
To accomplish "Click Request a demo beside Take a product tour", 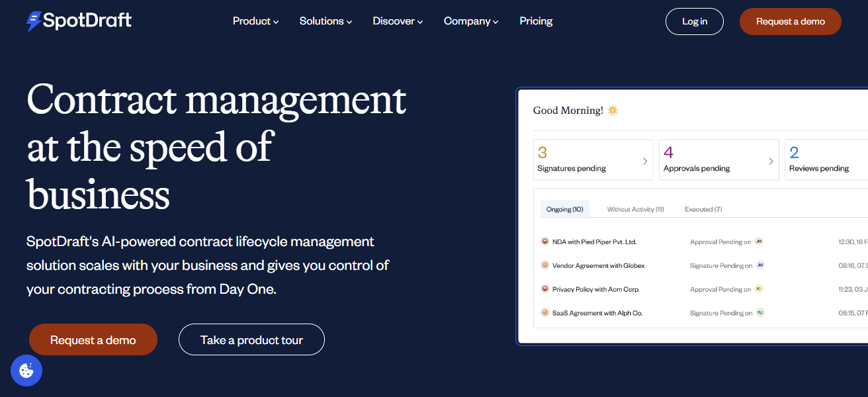I will click(x=93, y=340).
